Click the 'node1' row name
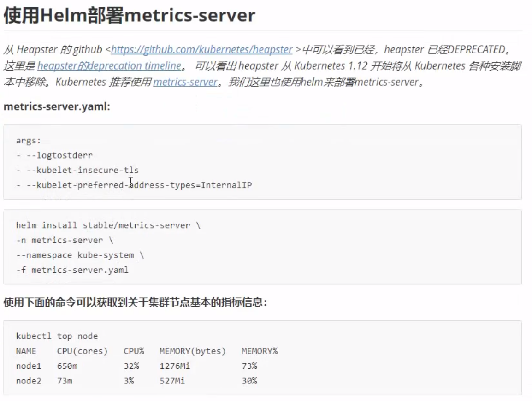This screenshot has width=532, height=401. click(x=29, y=366)
